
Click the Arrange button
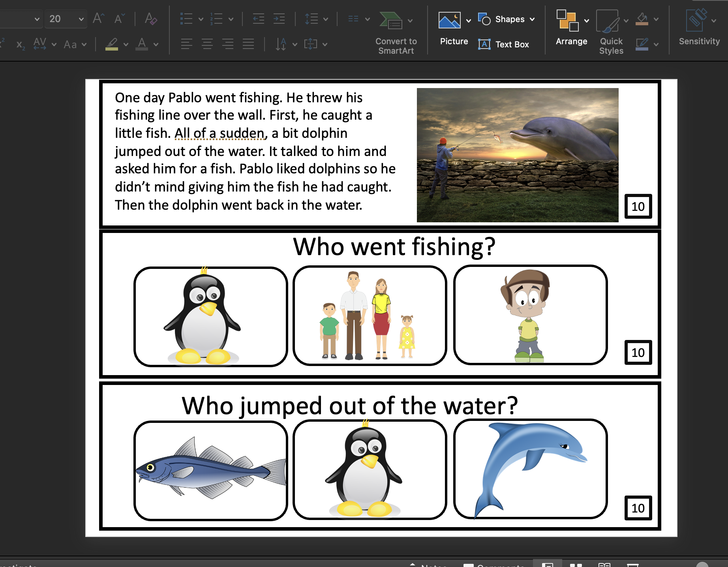click(x=571, y=30)
